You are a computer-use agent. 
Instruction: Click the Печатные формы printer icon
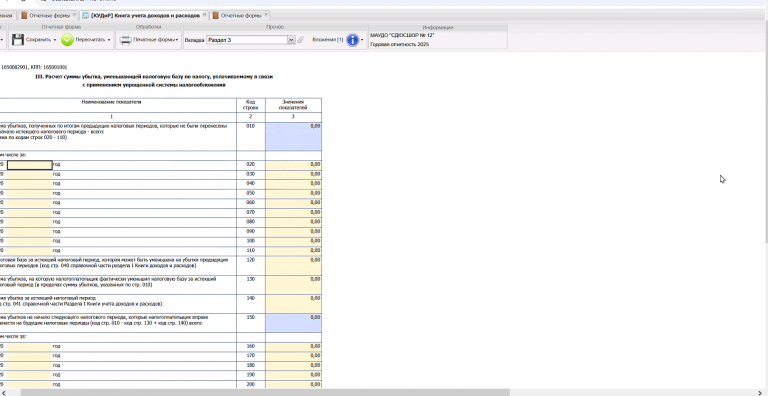tap(125, 40)
